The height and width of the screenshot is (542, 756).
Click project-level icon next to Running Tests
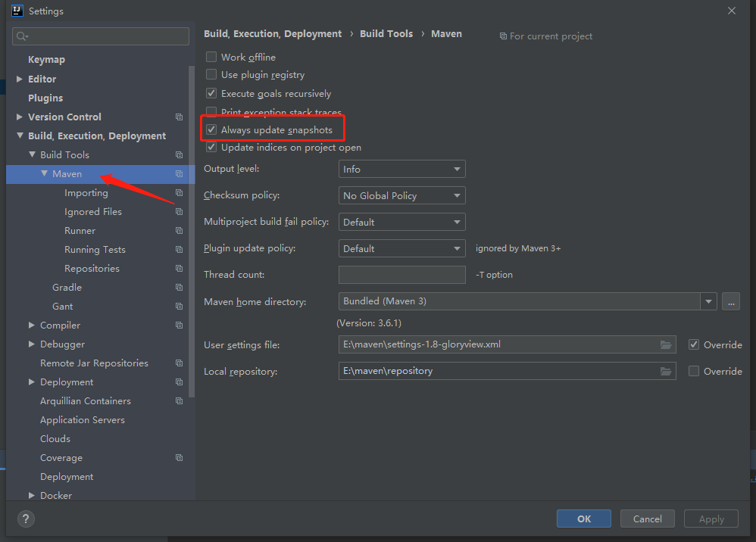(180, 250)
